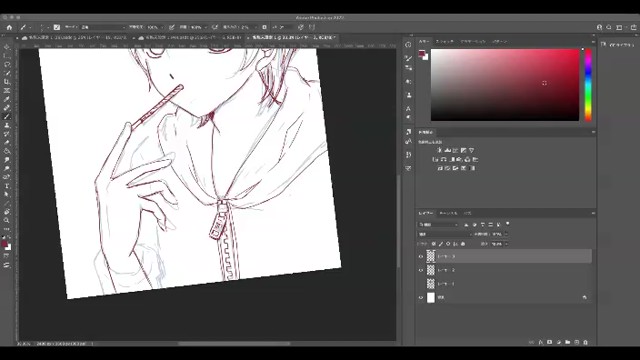Open the layer fill dropdown arrow
This screenshot has height=360, width=640.
(507, 244)
